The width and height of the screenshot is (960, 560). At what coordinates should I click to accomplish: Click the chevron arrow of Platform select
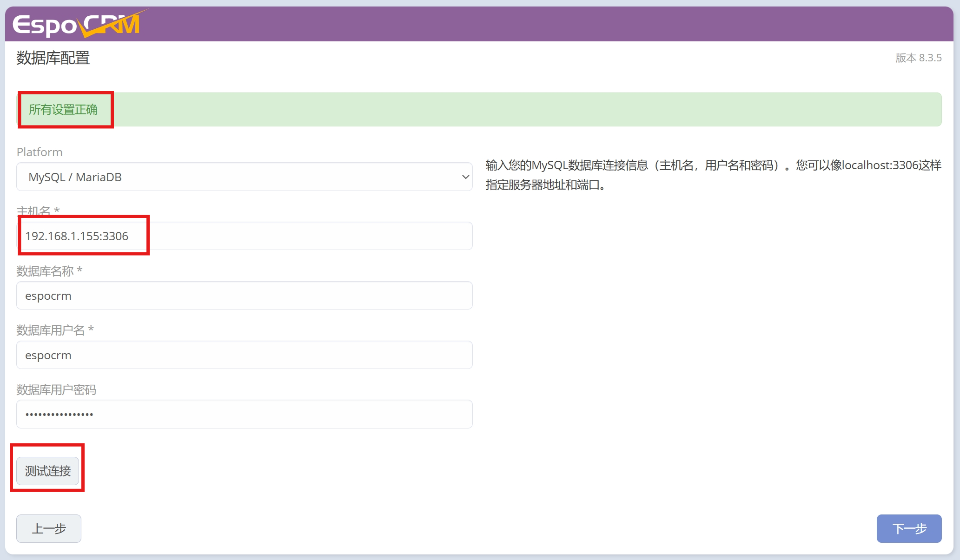click(465, 177)
